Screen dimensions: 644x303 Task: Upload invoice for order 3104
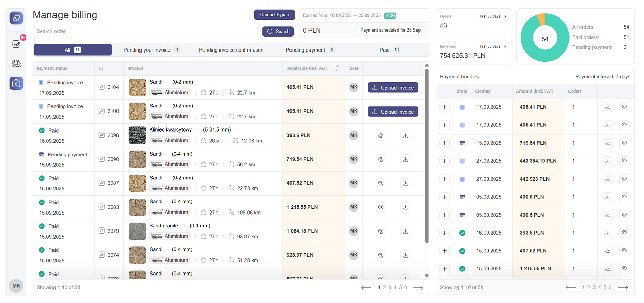(393, 88)
